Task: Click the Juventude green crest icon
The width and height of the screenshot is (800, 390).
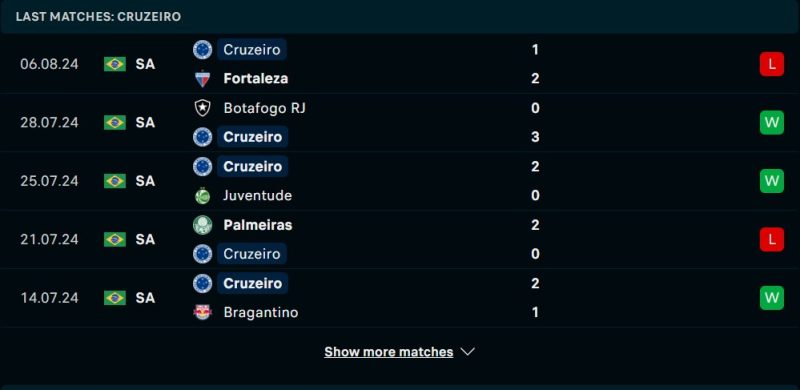Action: (x=203, y=196)
